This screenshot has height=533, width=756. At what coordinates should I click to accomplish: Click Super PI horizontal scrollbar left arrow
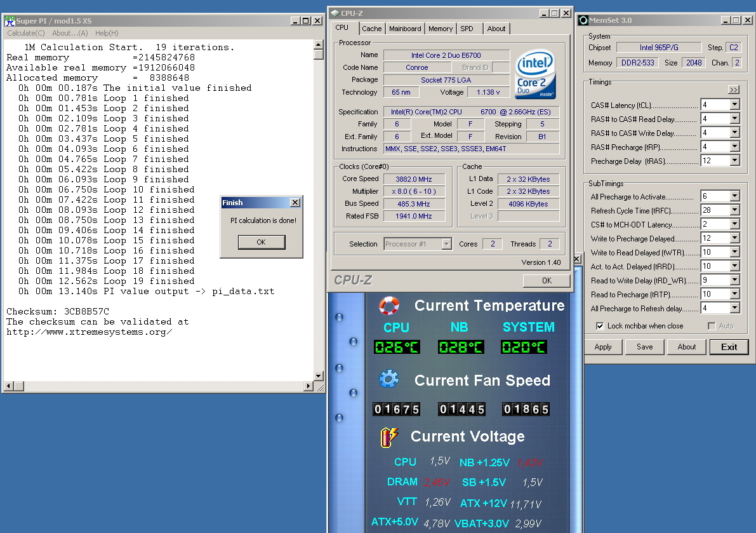(9, 386)
